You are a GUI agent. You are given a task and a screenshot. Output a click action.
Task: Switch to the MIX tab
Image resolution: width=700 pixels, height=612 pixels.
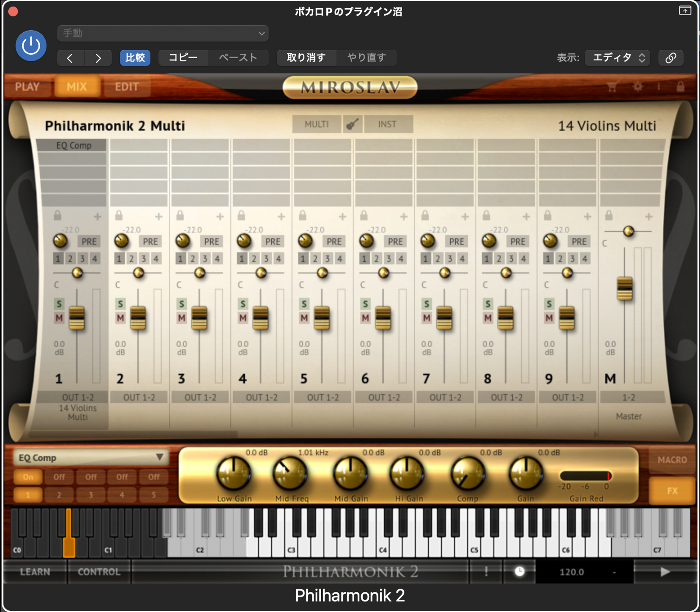click(77, 87)
